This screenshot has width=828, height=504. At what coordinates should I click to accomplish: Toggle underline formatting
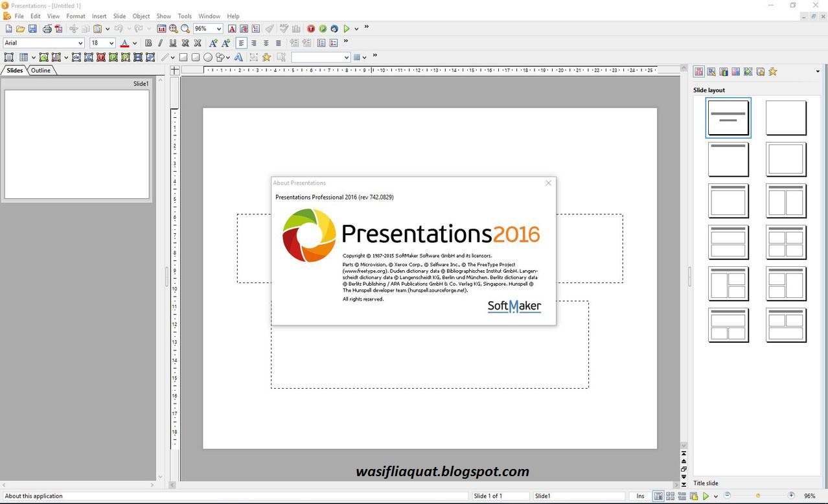click(172, 43)
